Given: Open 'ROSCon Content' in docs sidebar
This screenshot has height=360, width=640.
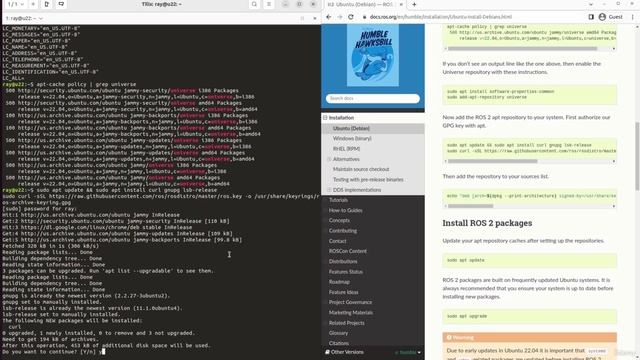Looking at the screenshot, I should pyautogui.click(x=347, y=251).
